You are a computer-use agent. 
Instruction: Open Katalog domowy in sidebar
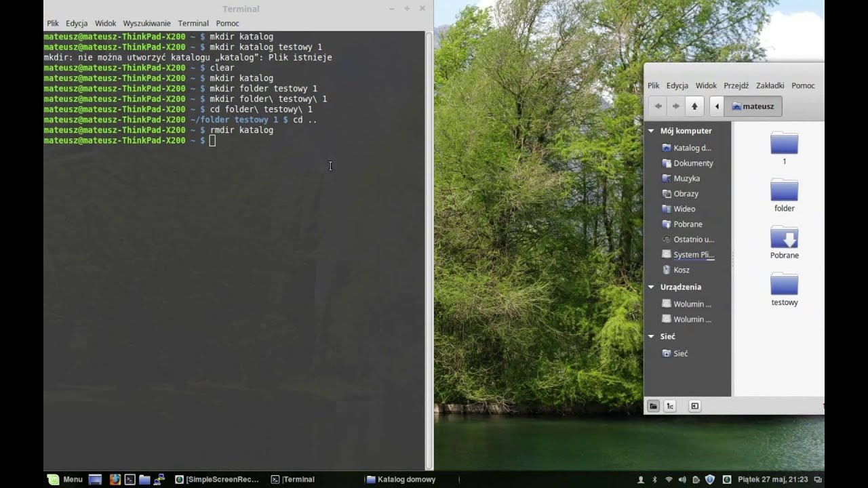click(688, 148)
